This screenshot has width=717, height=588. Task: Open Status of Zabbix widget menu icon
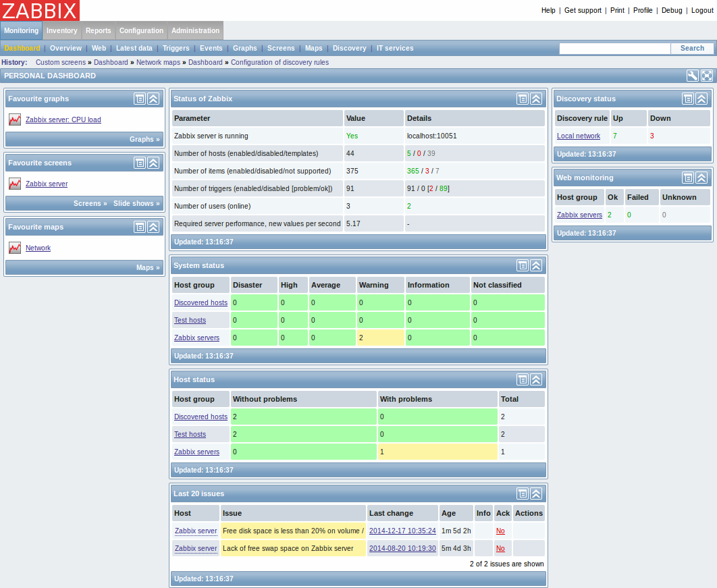pyautogui.click(x=522, y=99)
